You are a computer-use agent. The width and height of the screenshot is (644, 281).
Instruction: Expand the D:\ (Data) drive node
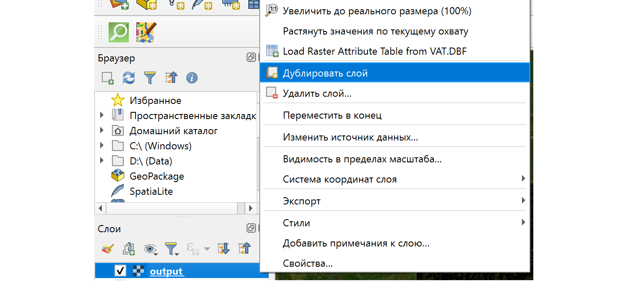pos(102,161)
